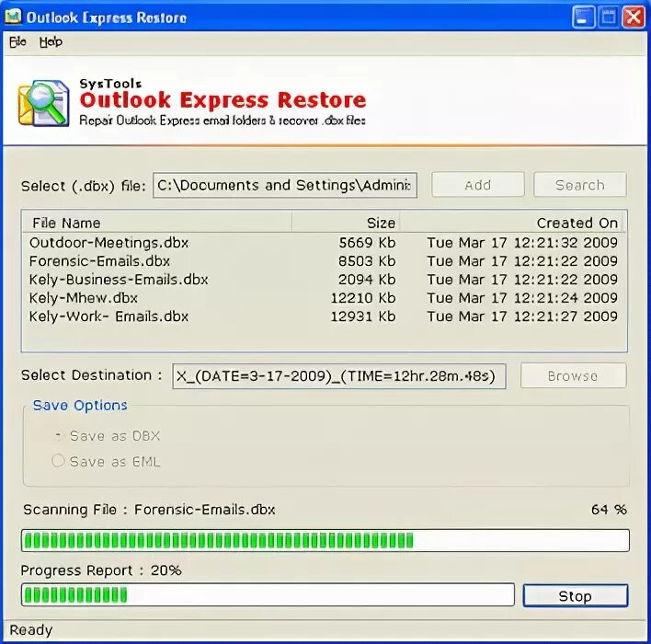Viewport: 651px width, 644px height.
Task: Click the 12:21:27 2009 creation date cell
Action: click(522, 316)
